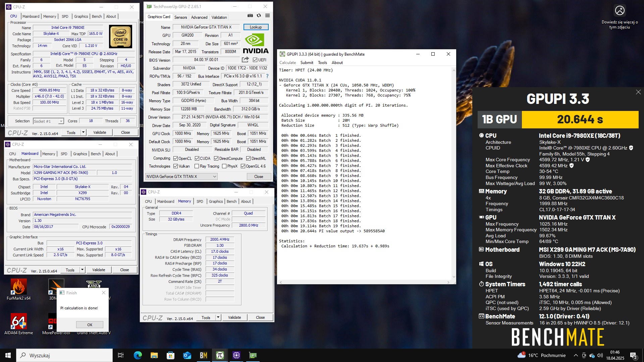Switch to CPU-Z taskbar icon

236,355
